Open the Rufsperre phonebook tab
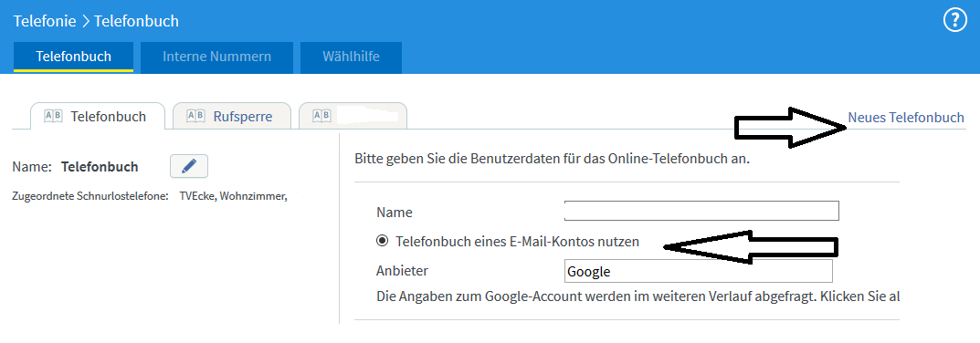980x343 pixels. [232, 116]
